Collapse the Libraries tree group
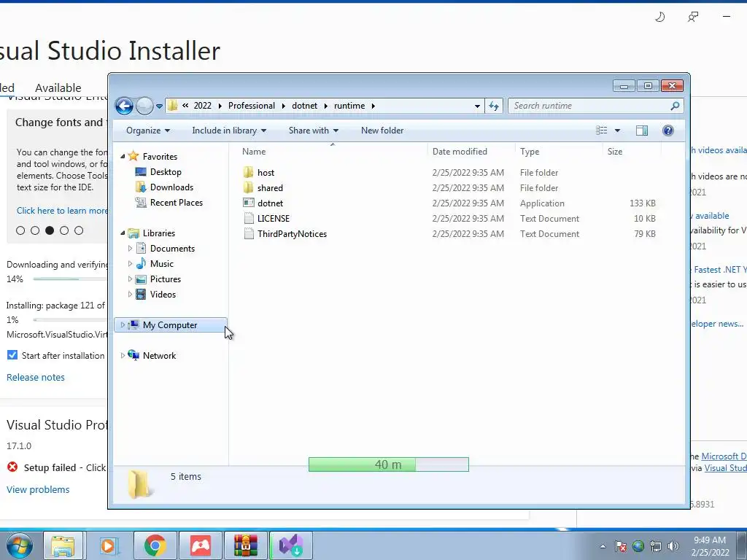Screen dimensions: 747x560 (123, 233)
